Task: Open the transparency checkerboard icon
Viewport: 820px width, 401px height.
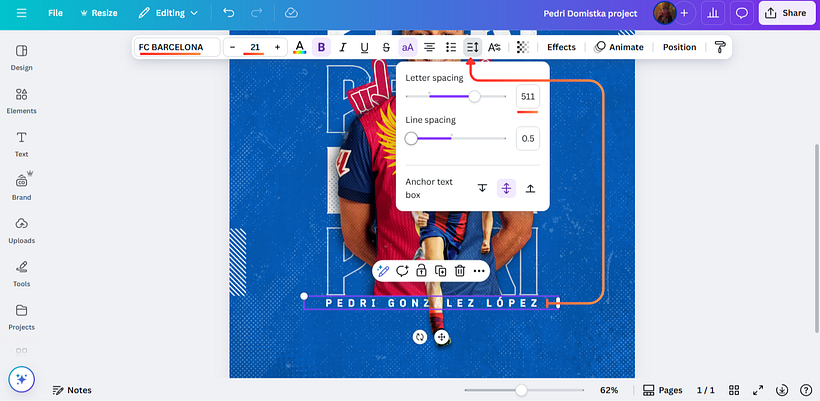Action: (x=522, y=47)
